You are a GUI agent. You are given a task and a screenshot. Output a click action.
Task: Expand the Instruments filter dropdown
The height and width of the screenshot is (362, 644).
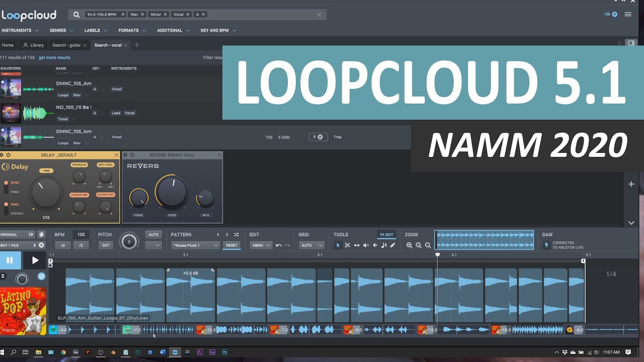20,30
